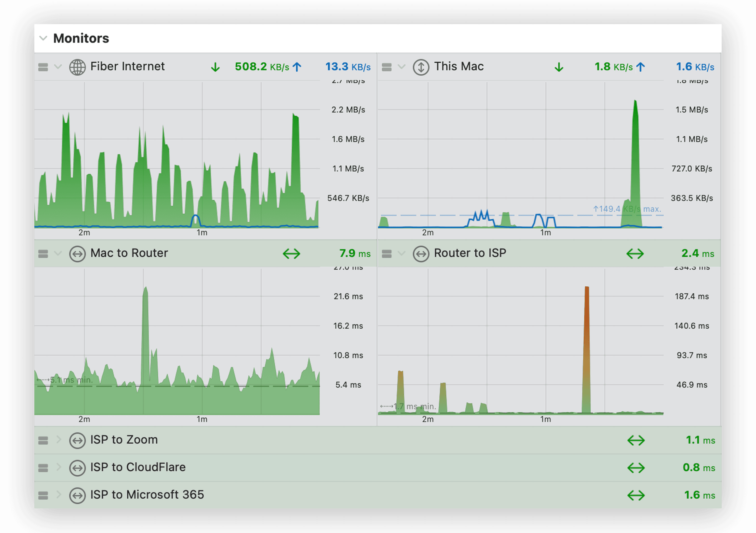Click This Mac 1.8 KB/s download value
The image size is (756, 533).
pyautogui.click(x=613, y=67)
